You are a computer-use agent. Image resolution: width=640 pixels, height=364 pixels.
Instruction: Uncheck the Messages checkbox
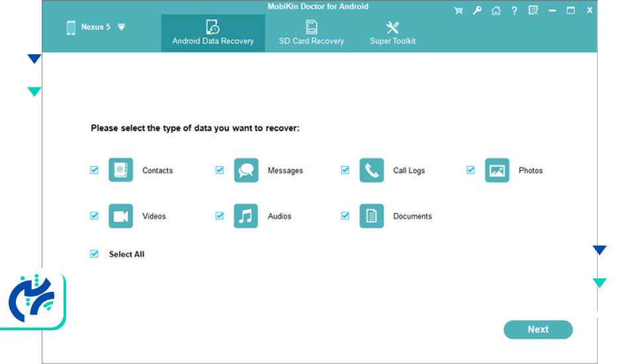pyautogui.click(x=220, y=170)
